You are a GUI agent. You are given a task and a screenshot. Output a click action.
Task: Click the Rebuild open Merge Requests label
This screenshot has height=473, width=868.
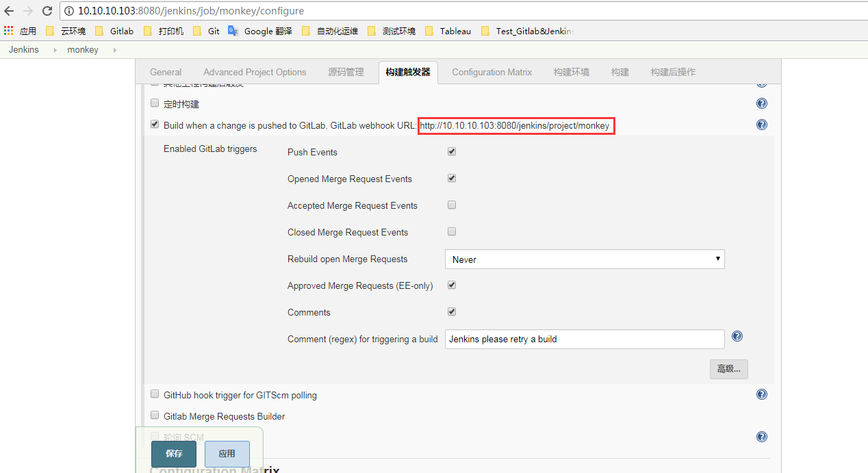pyautogui.click(x=347, y=259)
